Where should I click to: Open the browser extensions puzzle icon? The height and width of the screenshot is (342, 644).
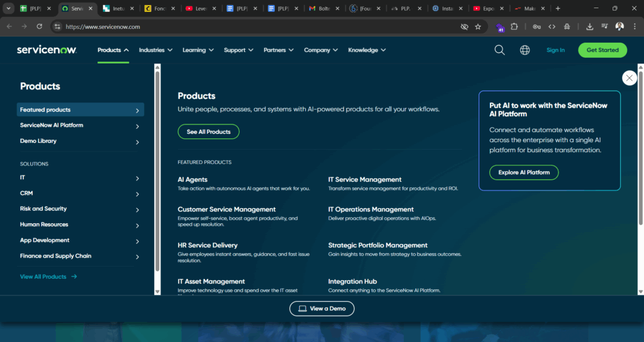[x=514, y=26]
